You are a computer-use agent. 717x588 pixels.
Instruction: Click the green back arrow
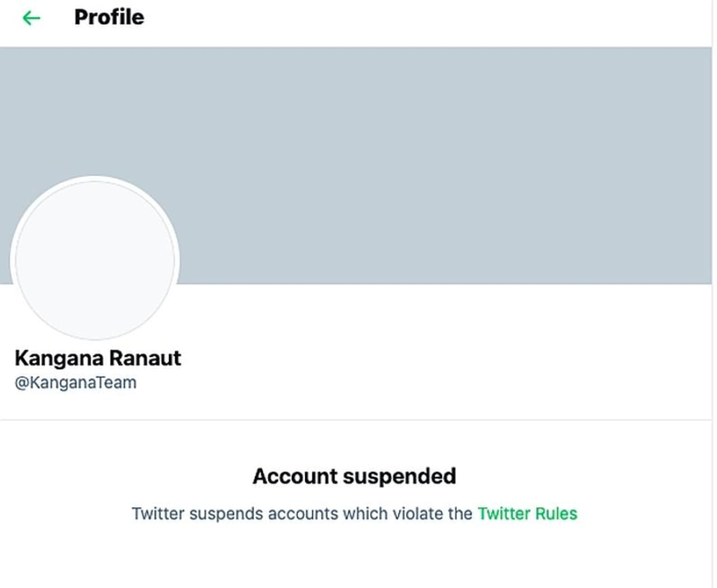(x=31, y=18)
